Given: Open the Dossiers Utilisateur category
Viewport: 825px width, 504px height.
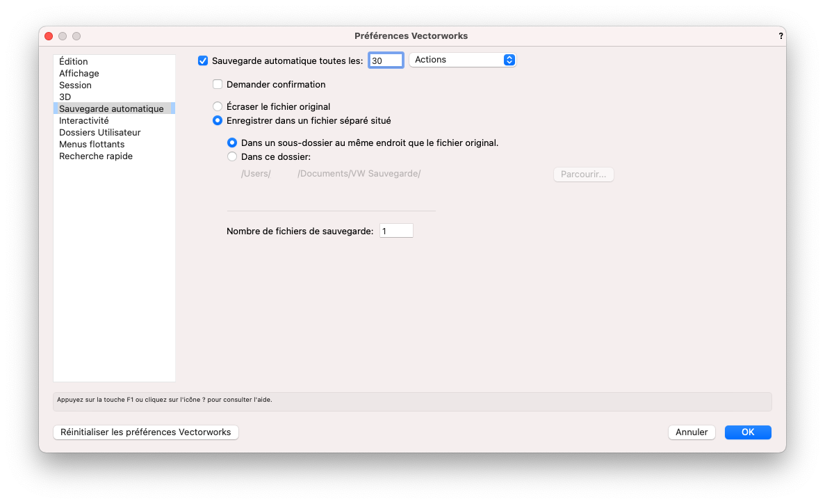Looking at the screenshot, I should pyautogui.click(x=114, y=133).
